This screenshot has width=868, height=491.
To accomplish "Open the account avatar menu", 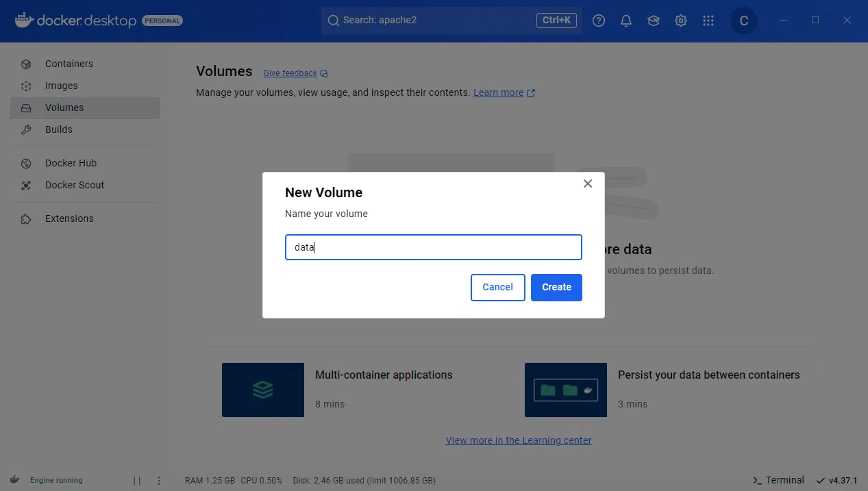I will coord(743,21).
